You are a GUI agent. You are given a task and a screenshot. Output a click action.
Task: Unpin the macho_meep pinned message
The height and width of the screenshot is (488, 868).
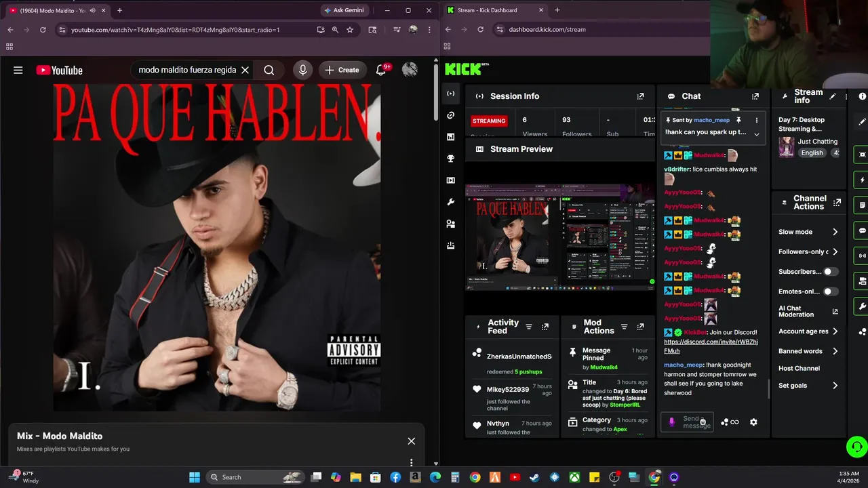tap(738, 120)
